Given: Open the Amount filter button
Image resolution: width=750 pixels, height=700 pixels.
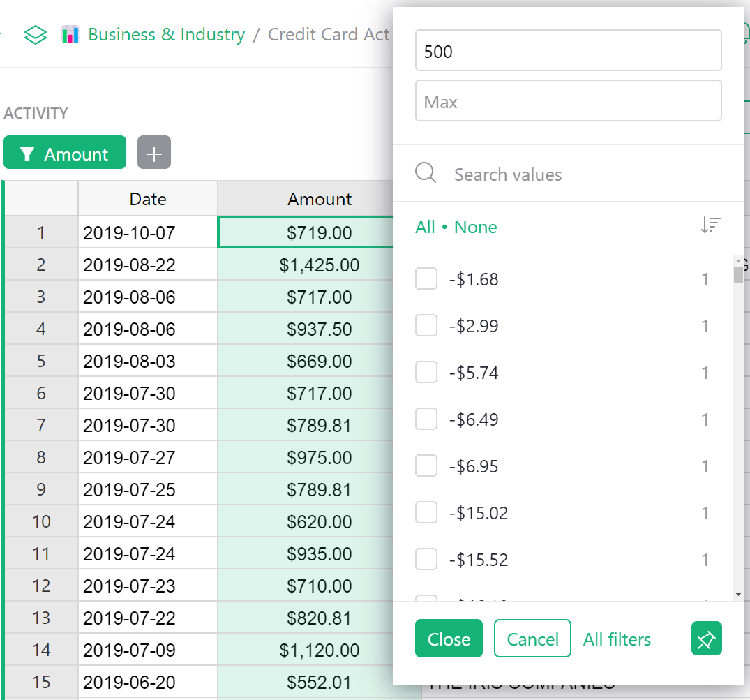Looking at the screenshot, I should (x=65, y=153).
